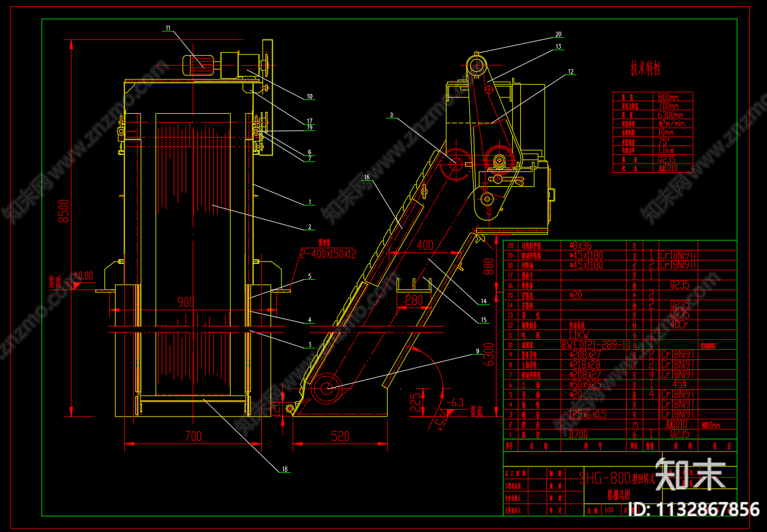767x532 pixels.
Task: Click the 40Cr material cell
Action: 680,325
